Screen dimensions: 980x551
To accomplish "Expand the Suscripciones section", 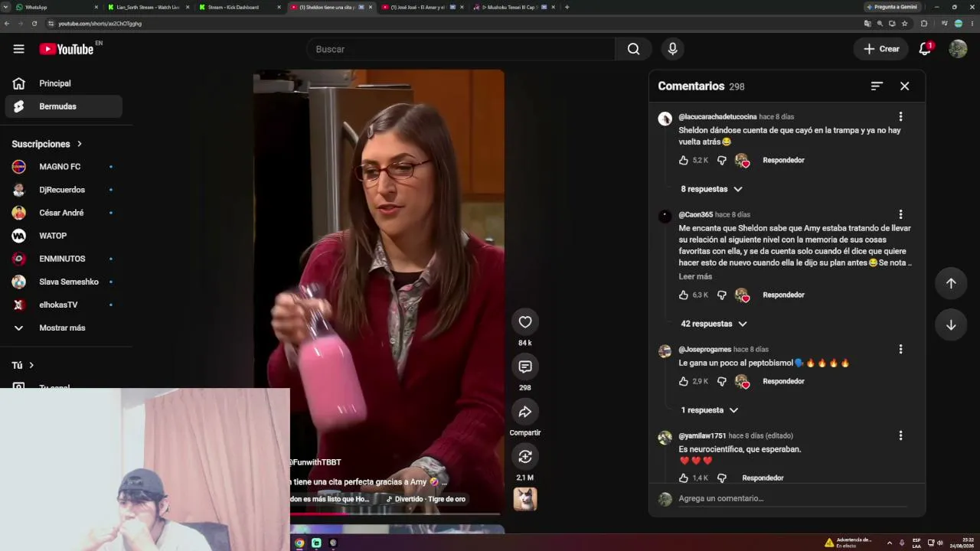I will [47, 144].
